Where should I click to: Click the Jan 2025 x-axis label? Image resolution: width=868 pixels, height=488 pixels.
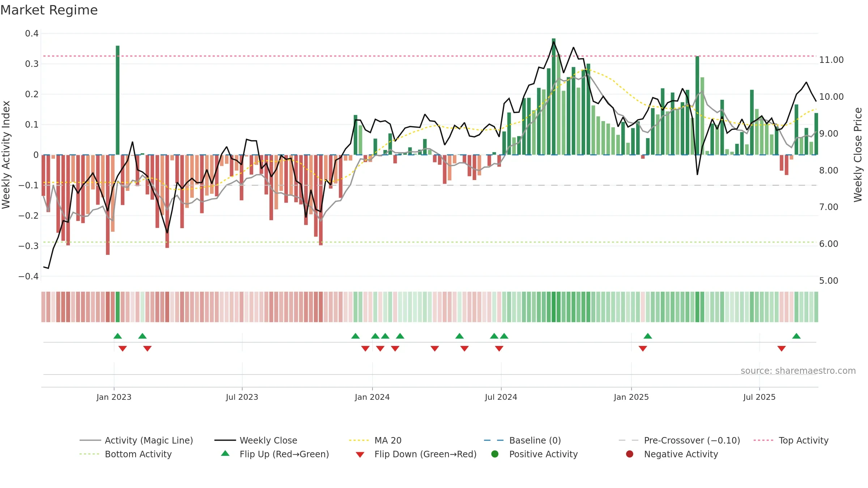[x=631, y=397]
